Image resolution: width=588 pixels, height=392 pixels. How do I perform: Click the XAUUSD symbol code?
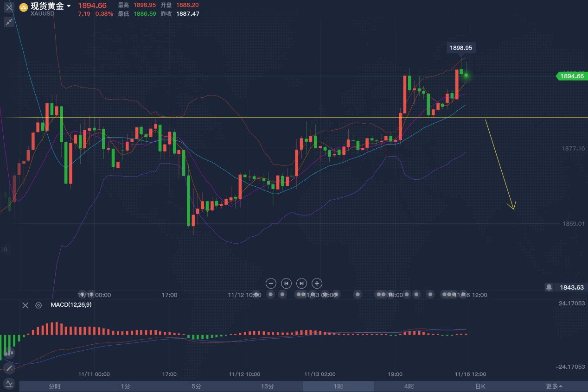(x=42, y=14)
